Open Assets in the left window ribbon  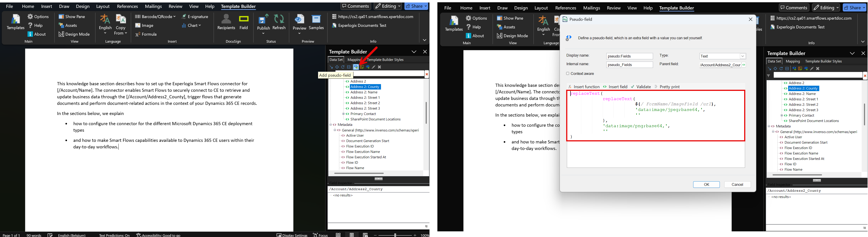[68, 25]
